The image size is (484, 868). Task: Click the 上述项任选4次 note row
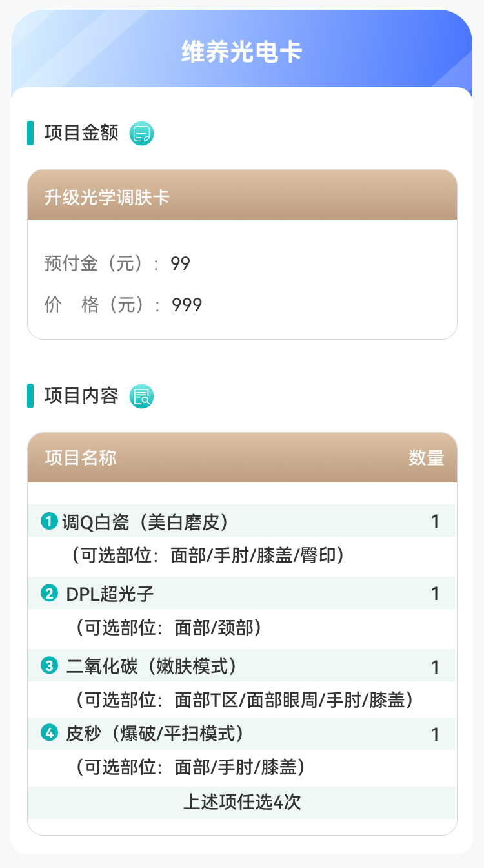(x=242, y=802)
